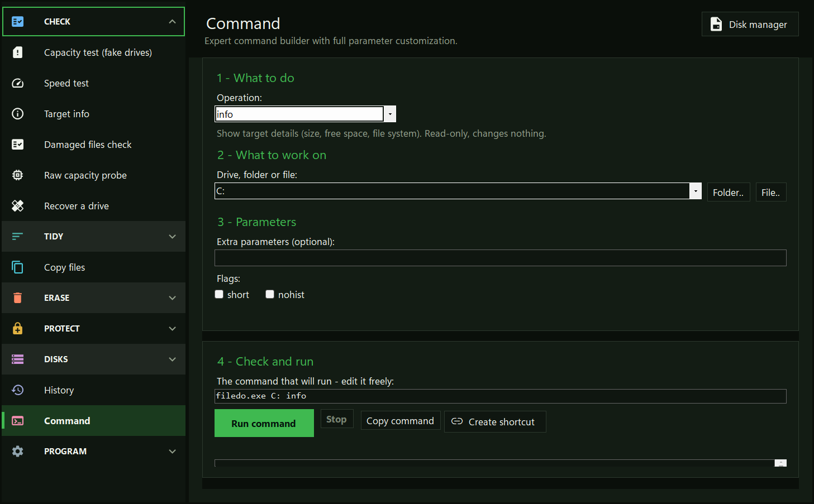The image size is (814, 504).
Task: Click the Raw capacity probe chip icon
Action: click(18, 175)
